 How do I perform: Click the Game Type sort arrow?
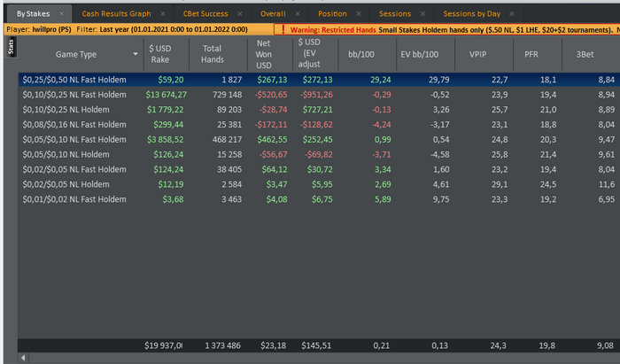pyautogui.click(x=136, y=54)
